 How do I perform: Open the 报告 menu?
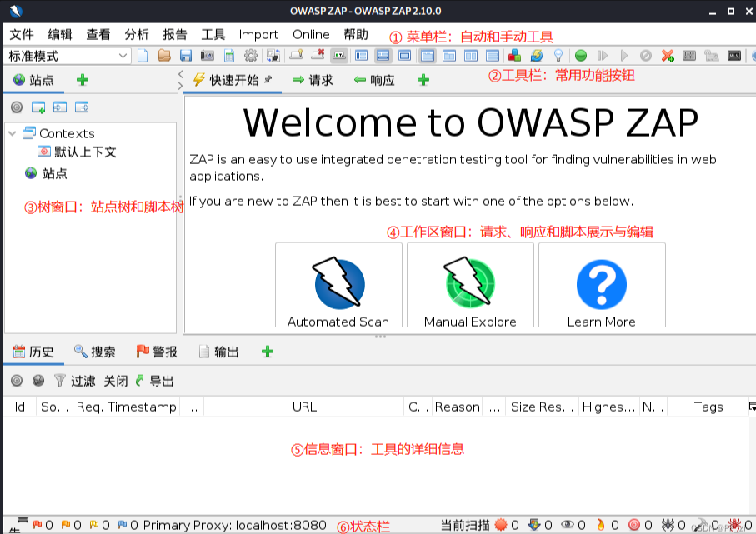point(174,35)
